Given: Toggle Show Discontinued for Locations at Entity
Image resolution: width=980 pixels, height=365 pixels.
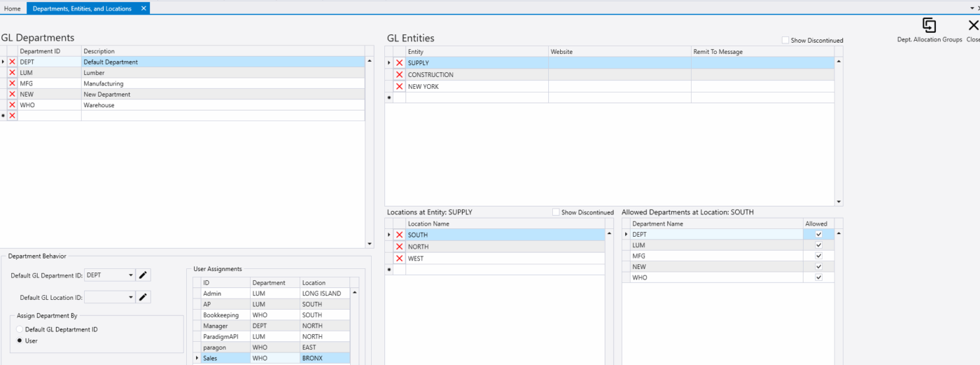Looking at the screenshot, I should 556,212.
